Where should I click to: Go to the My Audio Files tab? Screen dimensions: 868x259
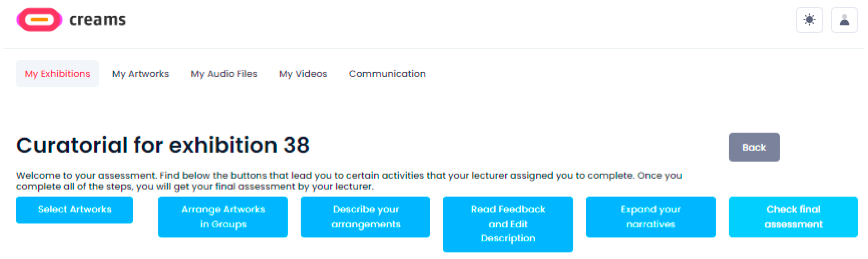(x=224, y=73)
